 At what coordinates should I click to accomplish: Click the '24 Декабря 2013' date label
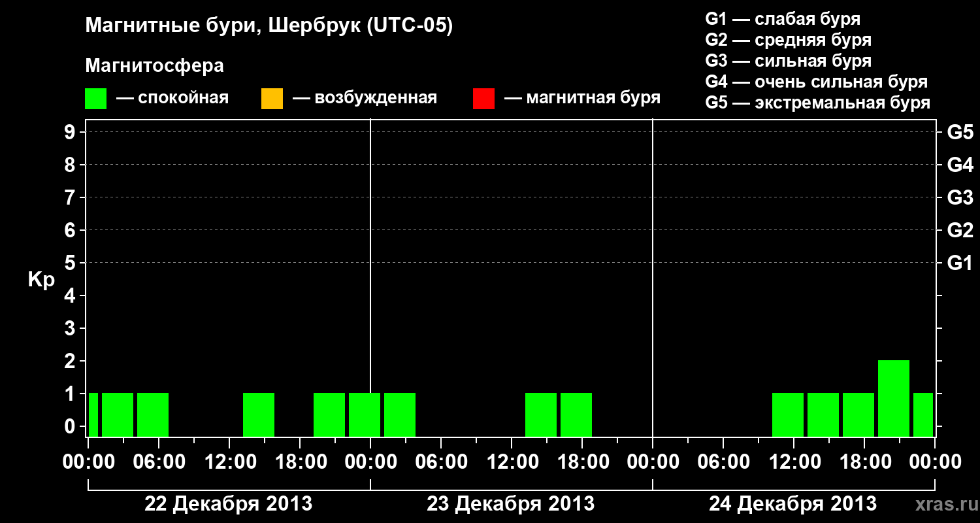(x=792, y=503)
